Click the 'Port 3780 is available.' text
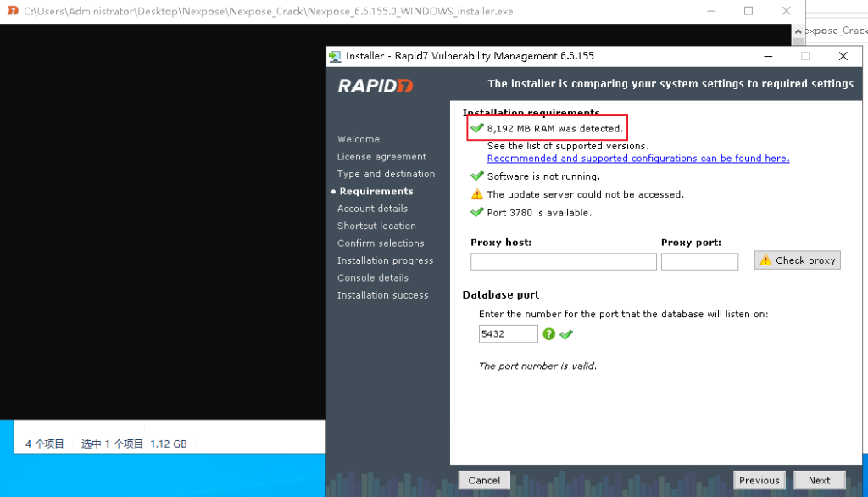The width and height of the screenshot is (868, 497). tap(539, 213)
